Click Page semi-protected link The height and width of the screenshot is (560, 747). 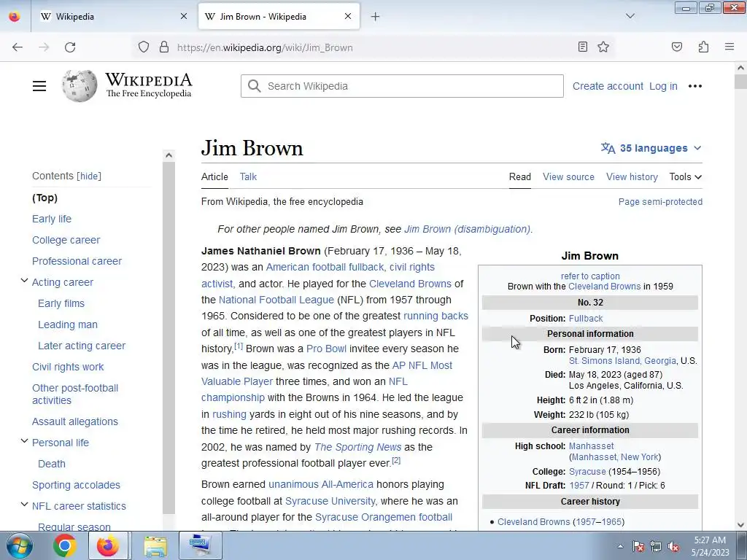(x=660, y=202)
